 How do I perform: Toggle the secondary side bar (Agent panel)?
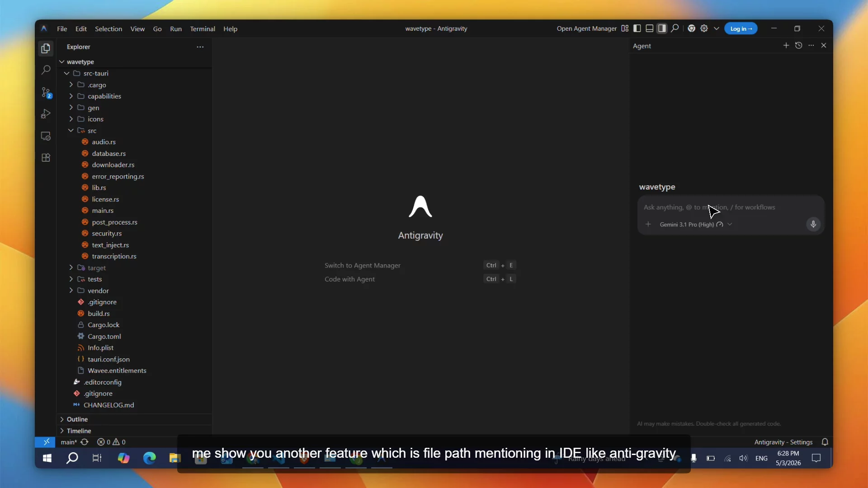point(662,28)
